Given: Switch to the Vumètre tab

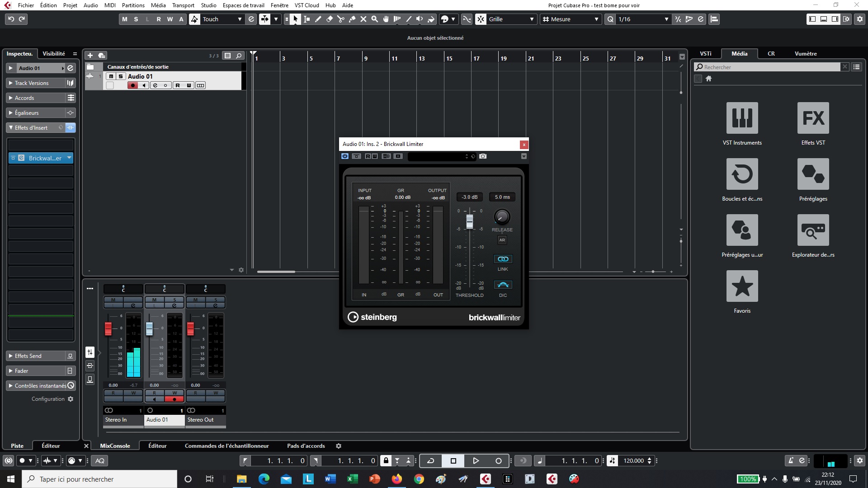Looking at the screenshot, I should 805,53.
